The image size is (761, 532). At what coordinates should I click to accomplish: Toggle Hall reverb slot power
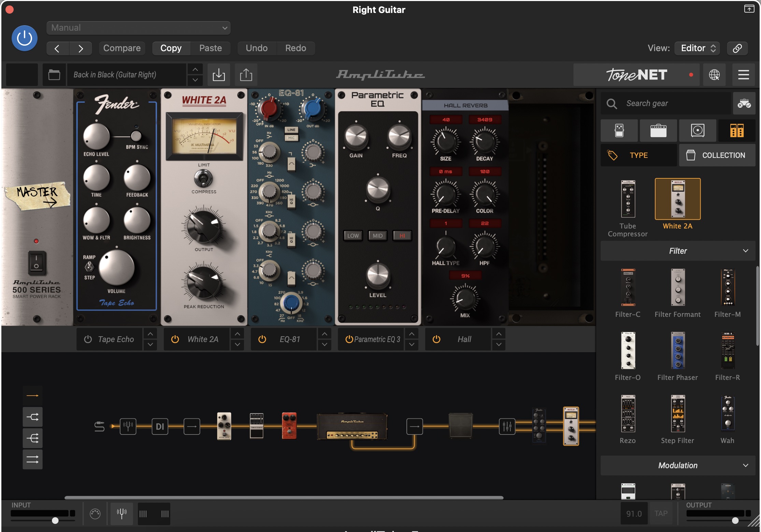[x=436, y=339]
